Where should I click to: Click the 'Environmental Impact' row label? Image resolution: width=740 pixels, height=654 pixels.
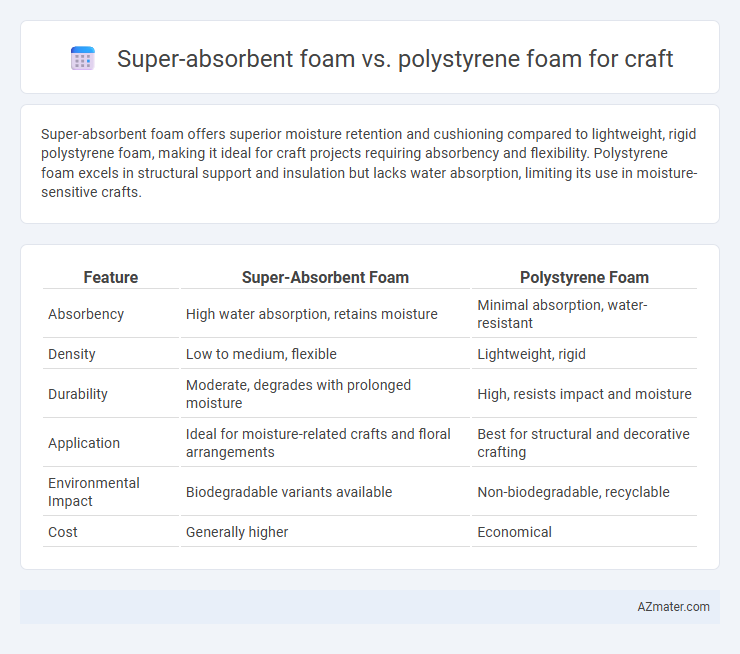coord(93,492)
